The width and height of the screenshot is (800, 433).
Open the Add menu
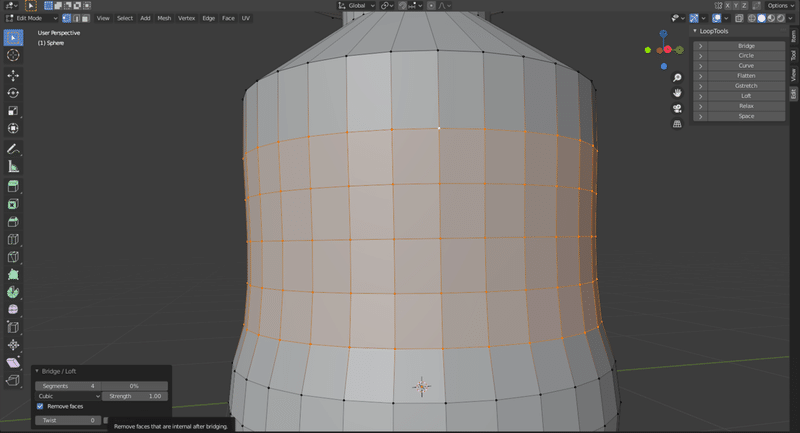click(x=145, y=18)
